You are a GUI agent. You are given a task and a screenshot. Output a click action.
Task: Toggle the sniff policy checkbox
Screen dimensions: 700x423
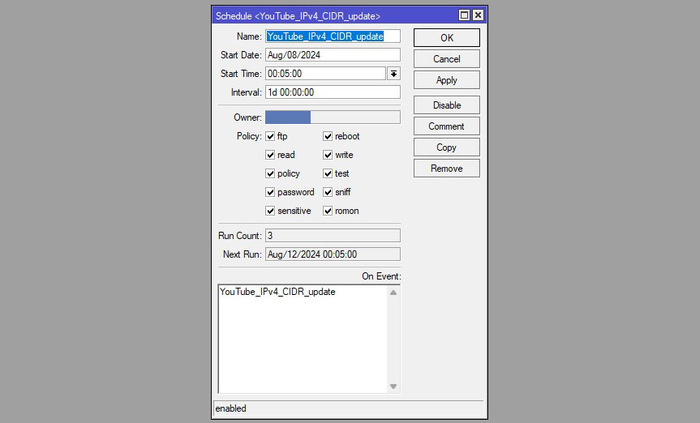pyautogui.click(x=327, y=192)
